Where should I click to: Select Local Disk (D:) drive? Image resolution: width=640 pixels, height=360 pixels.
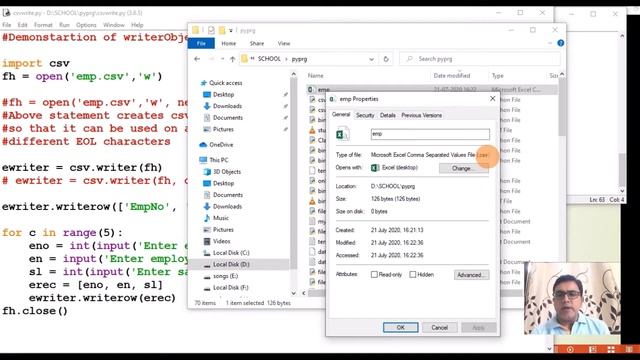[x=231, y=264]
